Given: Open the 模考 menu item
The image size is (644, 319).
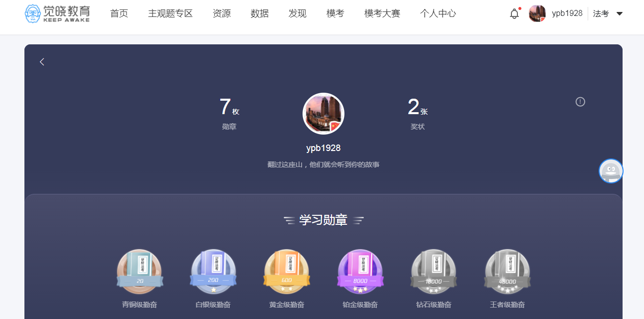Looking at the screenshot, I should 335,13.
